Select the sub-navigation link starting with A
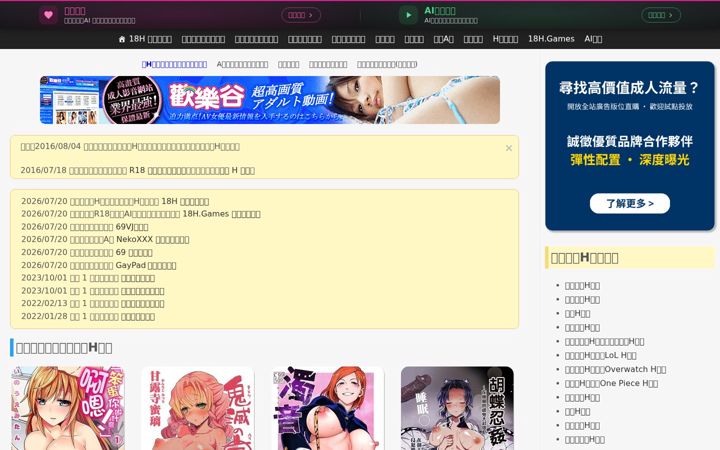This screenshot has width=720, height=450. [x=242, y=64]
